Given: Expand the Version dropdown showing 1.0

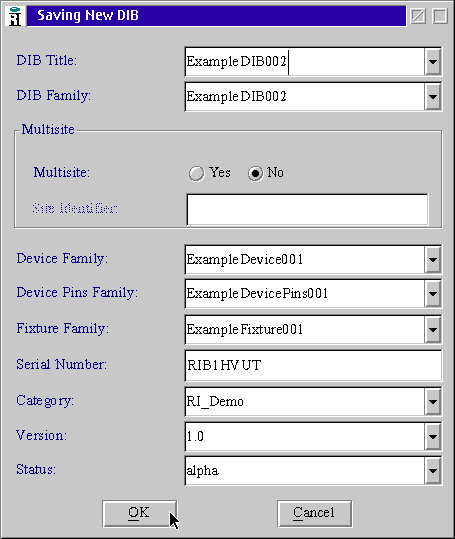Looking at the screenshot, I should point(433,437).
